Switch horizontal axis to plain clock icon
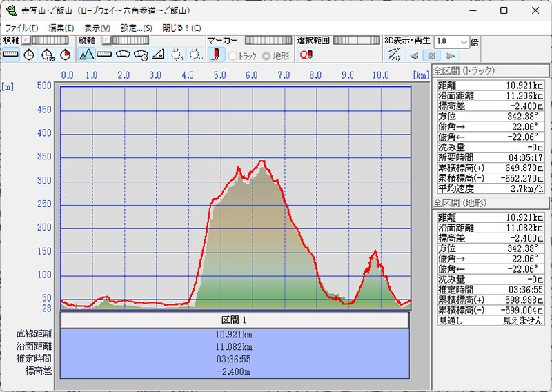This screenshot has width=552, height=392. point(29,55)
